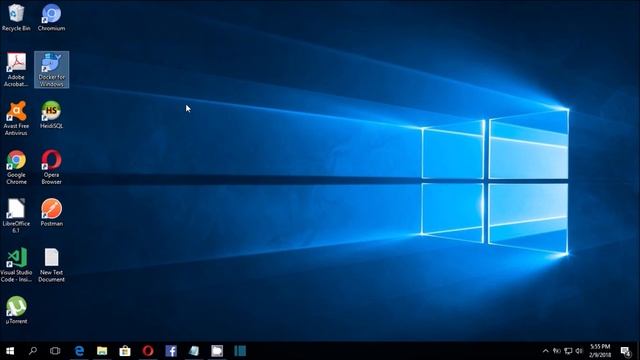640x360 pixels.
Task: Open the Action Center notifications
Action: click(x=625, y=351)
